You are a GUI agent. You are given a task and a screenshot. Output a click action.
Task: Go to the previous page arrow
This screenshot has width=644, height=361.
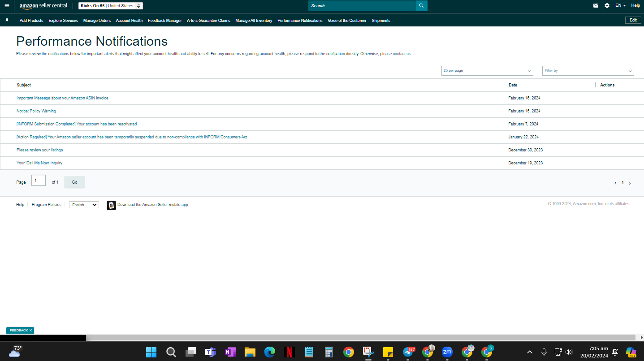615,183
